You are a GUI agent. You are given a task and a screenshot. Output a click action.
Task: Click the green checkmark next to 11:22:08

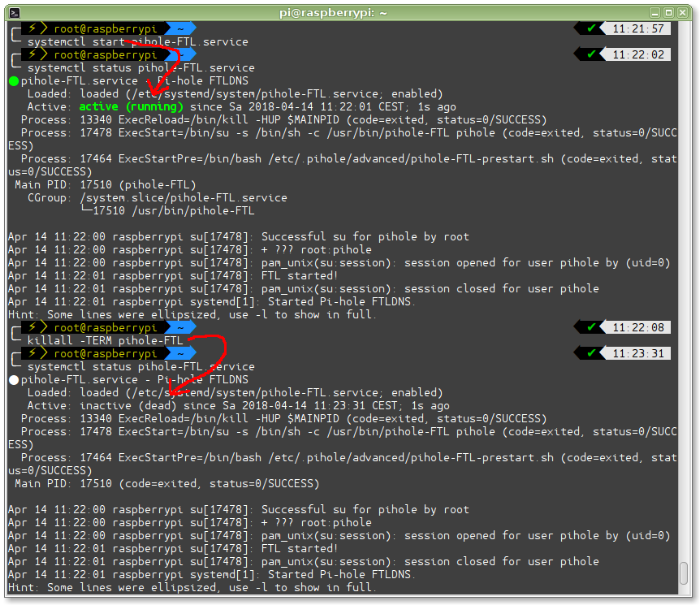[x=591, y=327]
